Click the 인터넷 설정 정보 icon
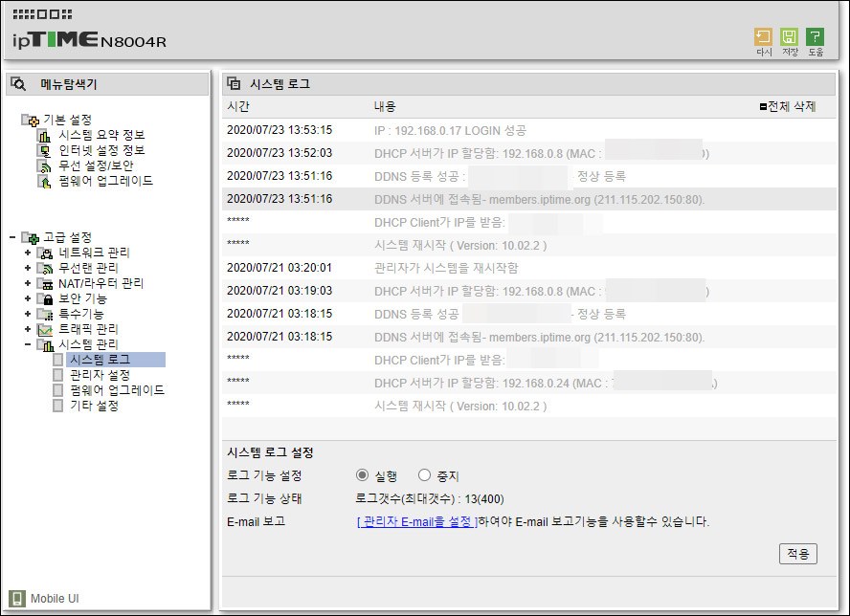850x616 pixels. point(44,150)
